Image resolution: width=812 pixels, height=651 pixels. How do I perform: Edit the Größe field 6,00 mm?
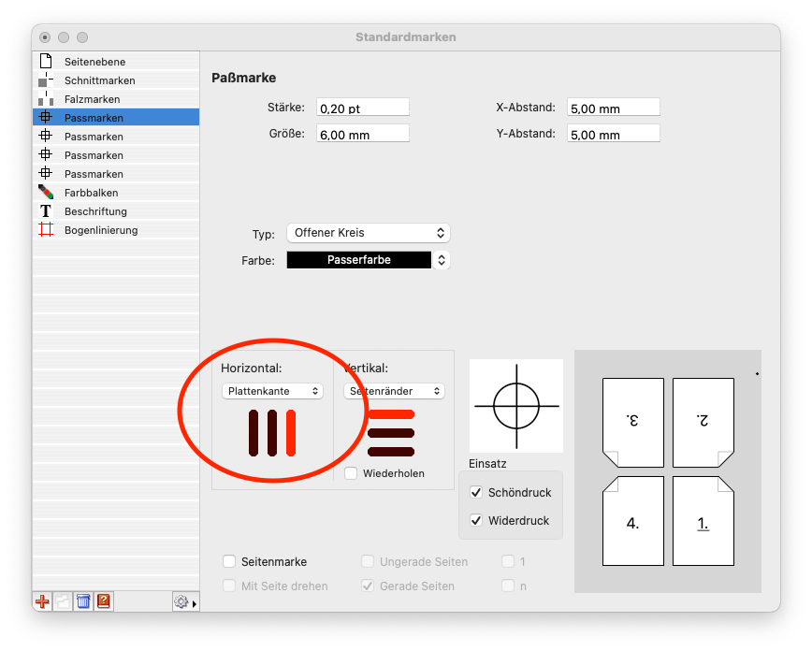pyautogui.click(x=363, y=133)
